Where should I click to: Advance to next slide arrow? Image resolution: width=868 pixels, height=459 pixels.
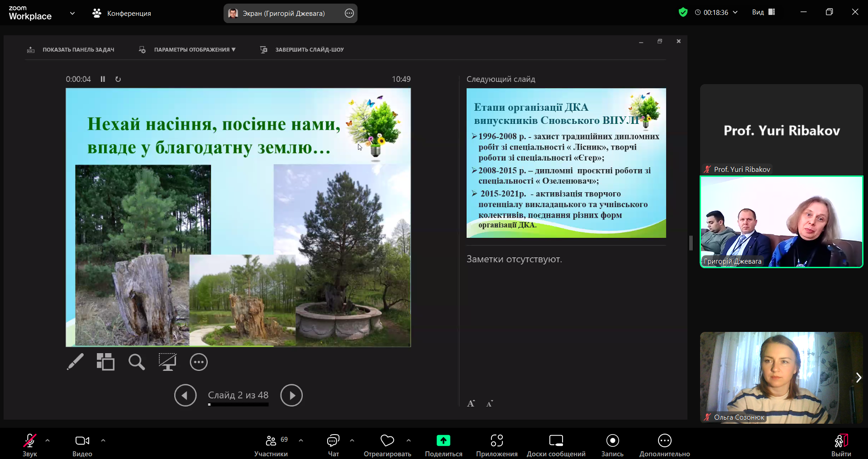point(291,395)
